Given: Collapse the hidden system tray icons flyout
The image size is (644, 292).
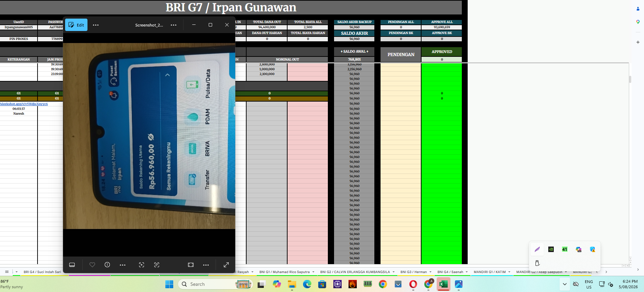Looking at the screenshot, I should click(565, 284).
